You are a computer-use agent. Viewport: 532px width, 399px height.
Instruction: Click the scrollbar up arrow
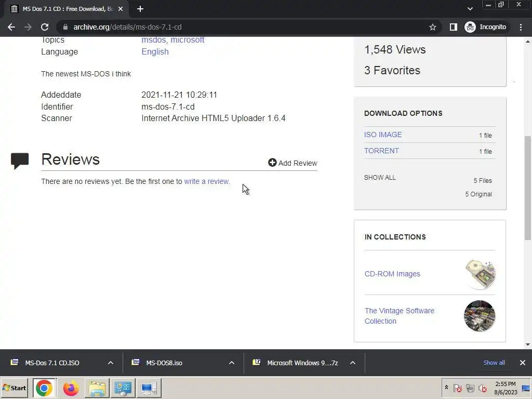click(x=528, y=42)
